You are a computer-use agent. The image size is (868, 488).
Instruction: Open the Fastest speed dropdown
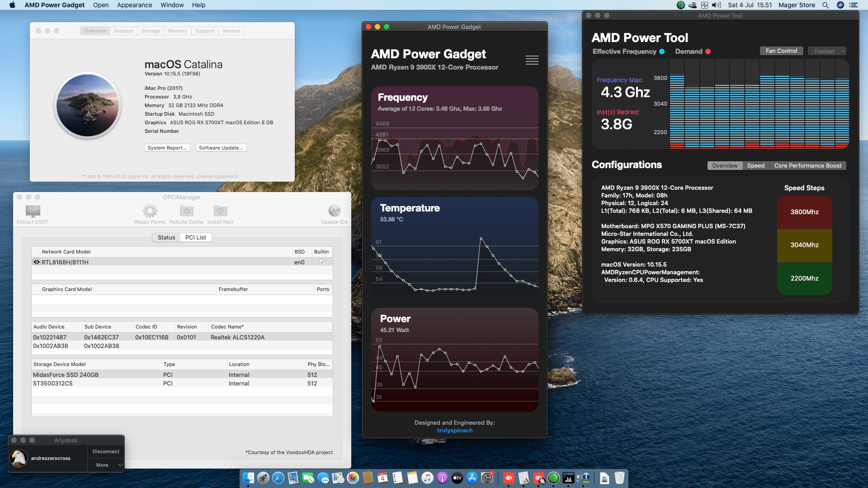tap(827, 51)
